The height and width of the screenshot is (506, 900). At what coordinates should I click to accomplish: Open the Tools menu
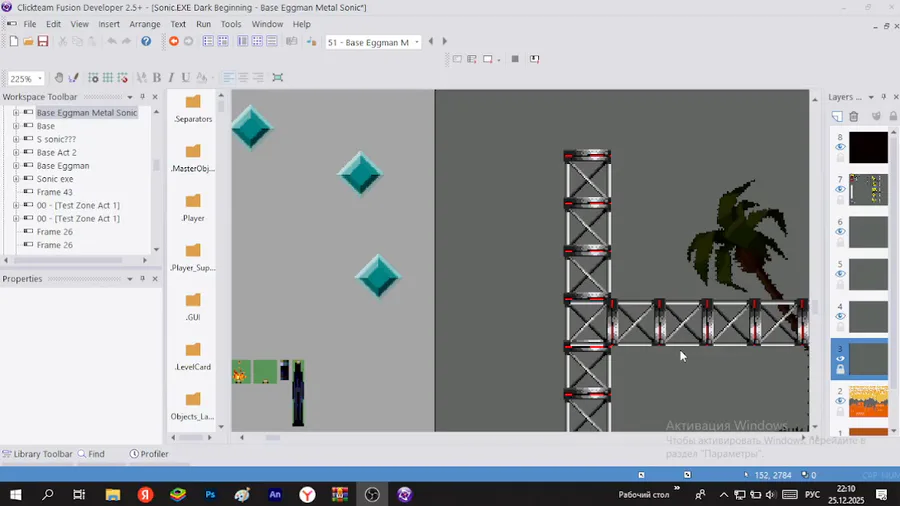pyautogui.click(x=231, y=24)
